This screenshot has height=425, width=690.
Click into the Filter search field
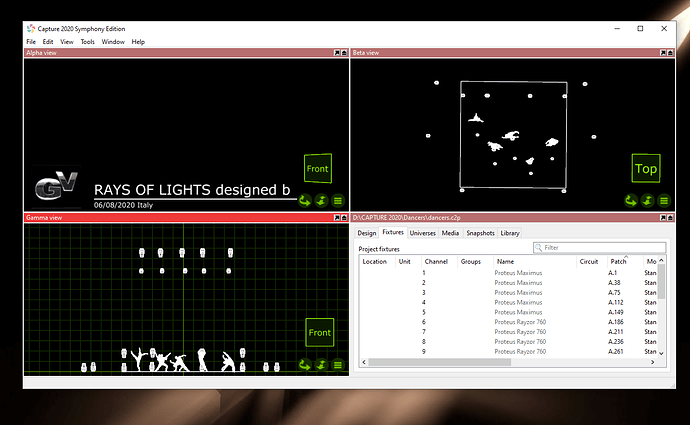599,248
